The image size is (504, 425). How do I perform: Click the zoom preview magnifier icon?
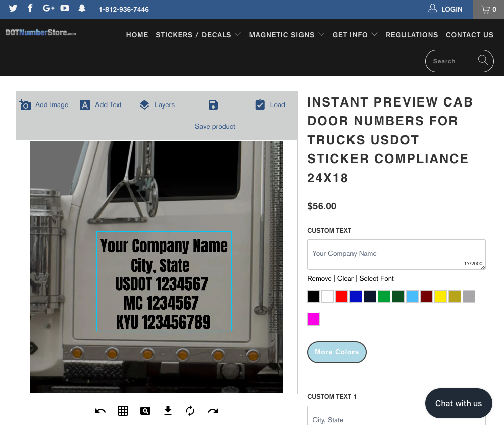coord(145,411)
